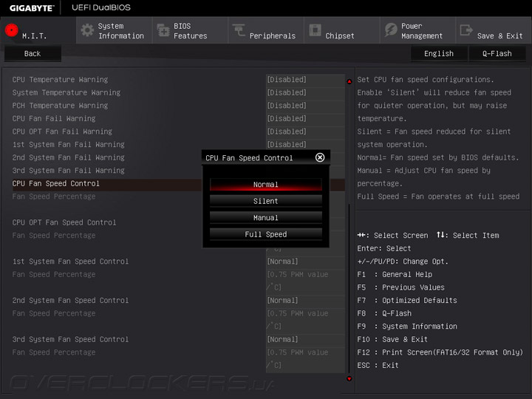Select the CPU Fan Speed Control row

[x=107, y=184]
